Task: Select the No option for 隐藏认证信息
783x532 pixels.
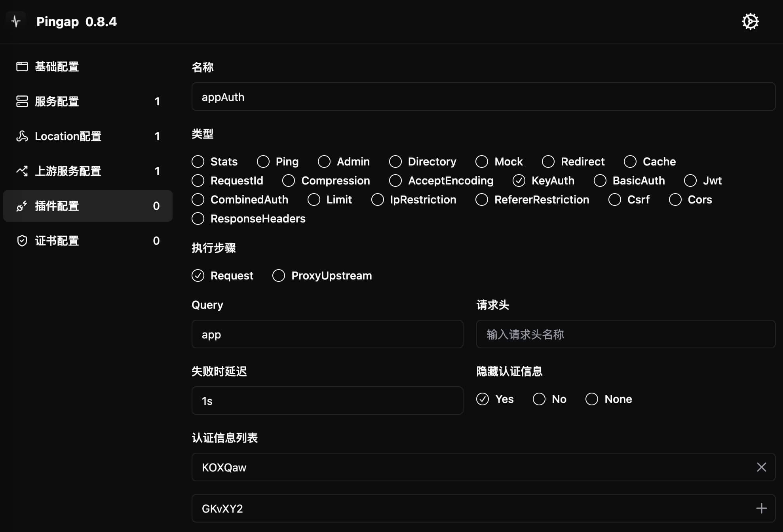Action: [x=539, y=399]
